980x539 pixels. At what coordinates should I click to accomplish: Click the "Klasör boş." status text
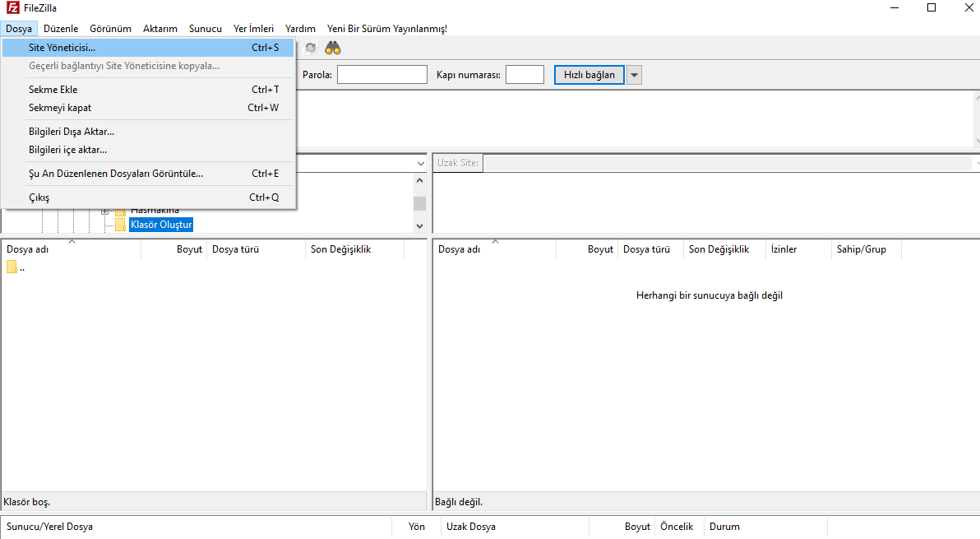click(27, 501)
